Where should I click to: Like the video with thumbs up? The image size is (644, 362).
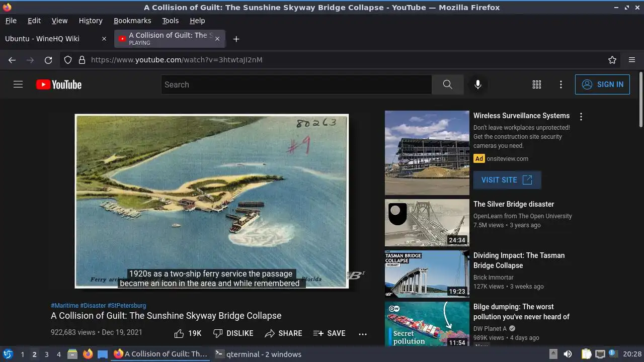(x=188, y=333)
